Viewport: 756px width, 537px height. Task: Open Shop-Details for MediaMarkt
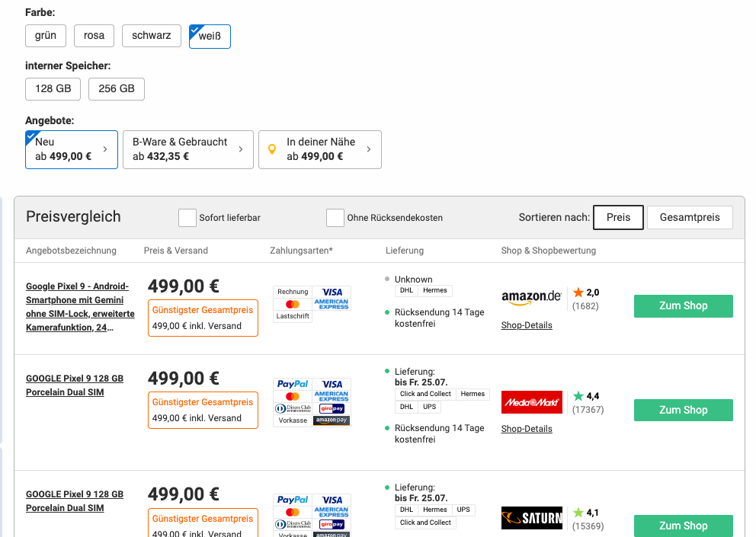click(527, 429)
